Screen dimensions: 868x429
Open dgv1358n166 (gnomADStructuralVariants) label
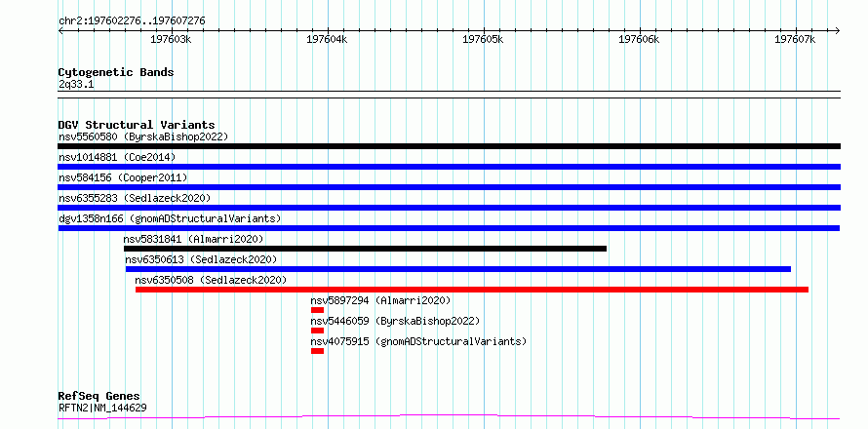click(x=170, y=218)
